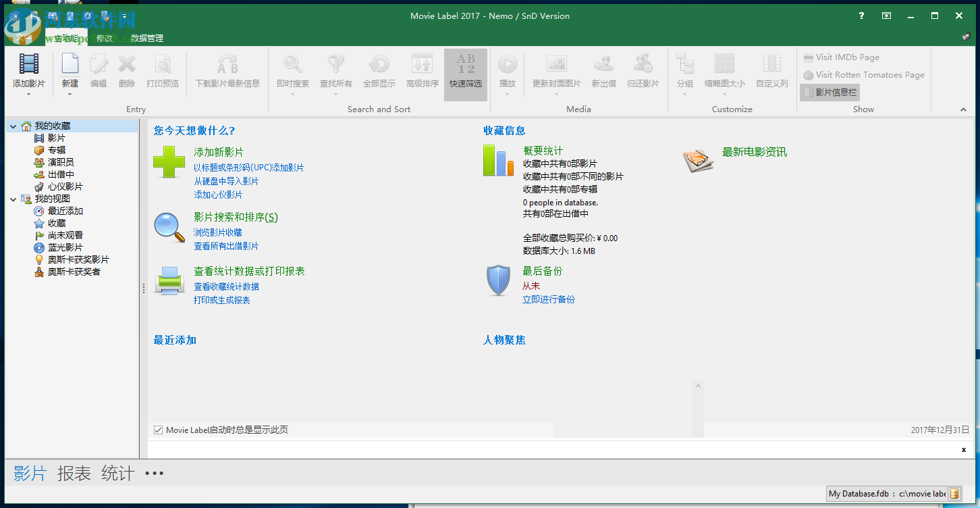The image size is (980, 508).
Task: Open the 最新电影资讯 news link
Action: 755,152
